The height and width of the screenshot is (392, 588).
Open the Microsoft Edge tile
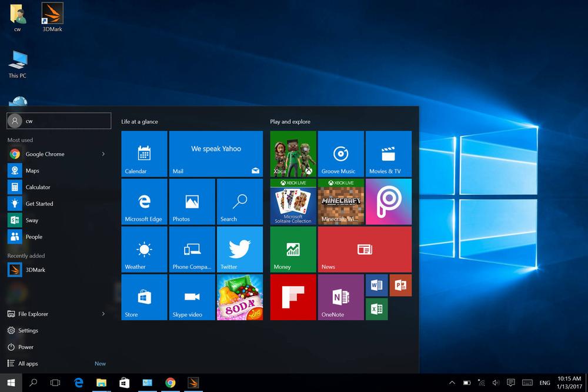144,202
